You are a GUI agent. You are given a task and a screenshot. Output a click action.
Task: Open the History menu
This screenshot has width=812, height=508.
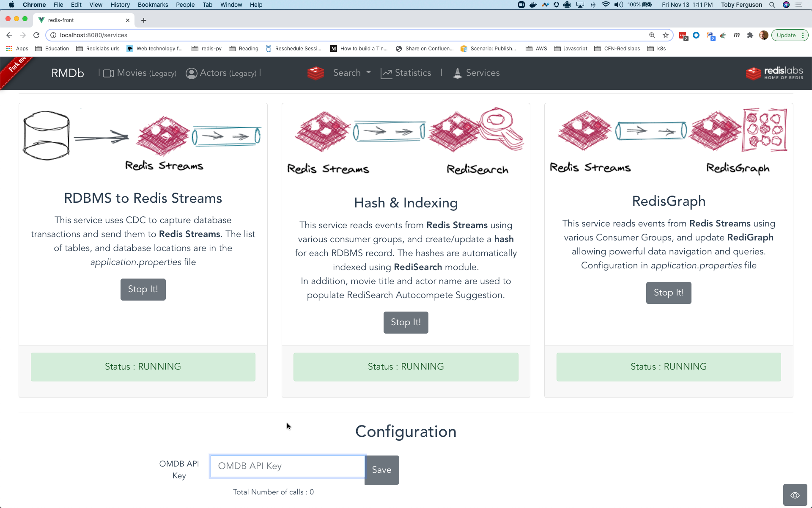120,5
